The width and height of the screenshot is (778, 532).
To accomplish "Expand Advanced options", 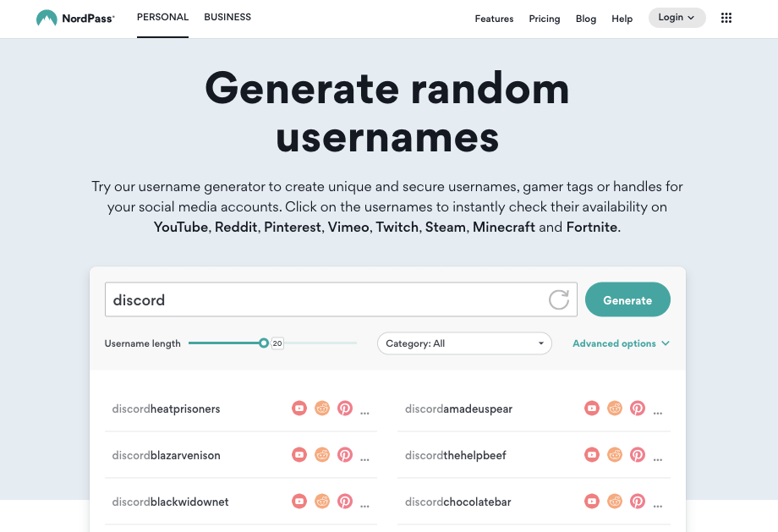I will coord(621,343).
